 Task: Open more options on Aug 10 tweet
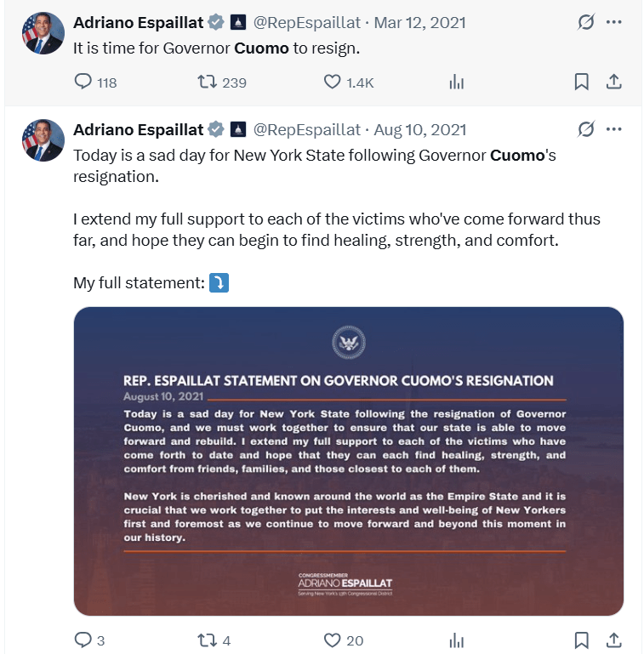coord(613,129)
